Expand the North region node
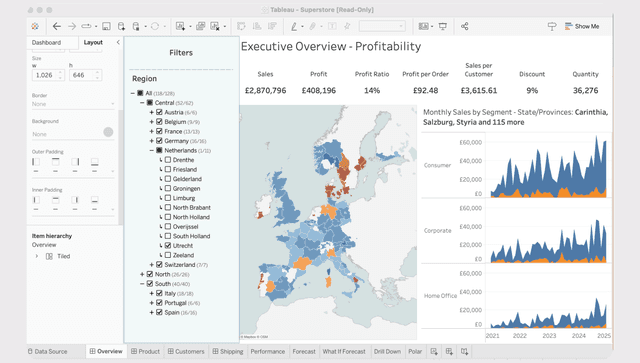This screenshot has height=363, width=640. pos(142,274)
